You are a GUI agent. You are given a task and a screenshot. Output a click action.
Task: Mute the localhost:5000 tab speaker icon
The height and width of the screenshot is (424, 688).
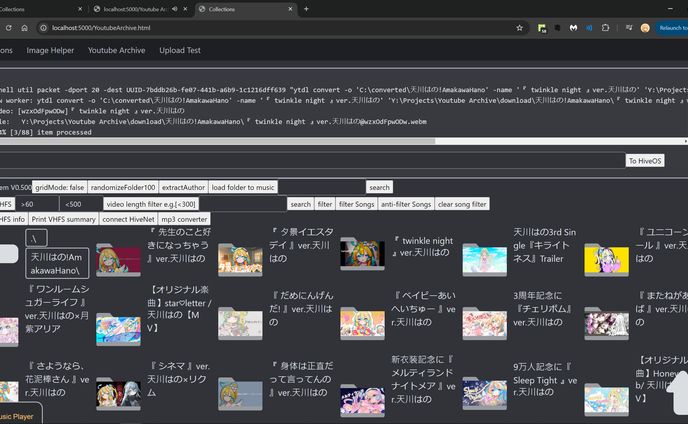pos(175,9)
